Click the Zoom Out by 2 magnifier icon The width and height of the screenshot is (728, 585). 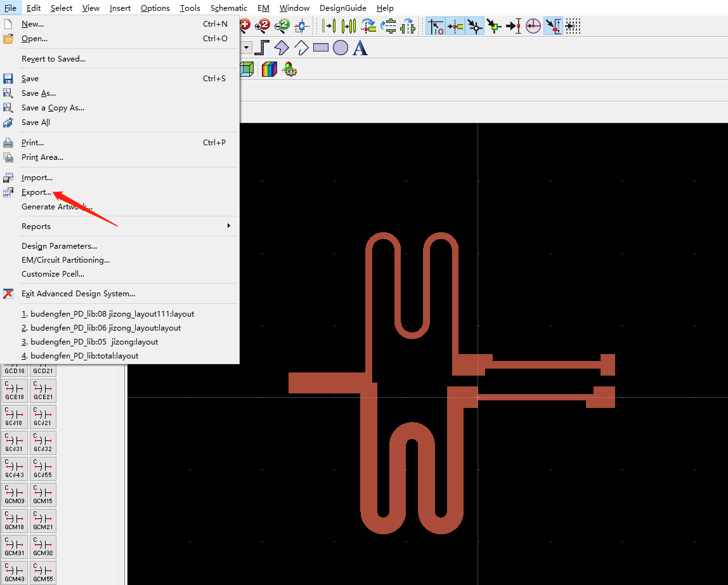[282, 26]
